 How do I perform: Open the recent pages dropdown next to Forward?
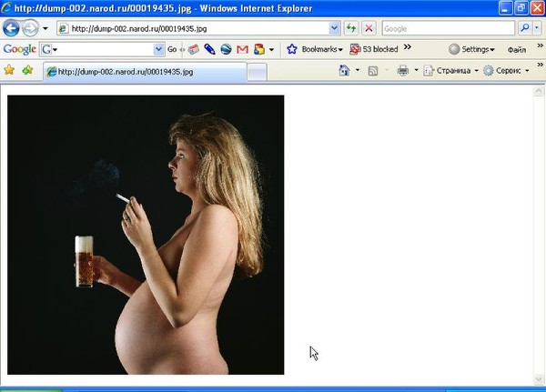(45, 28)
